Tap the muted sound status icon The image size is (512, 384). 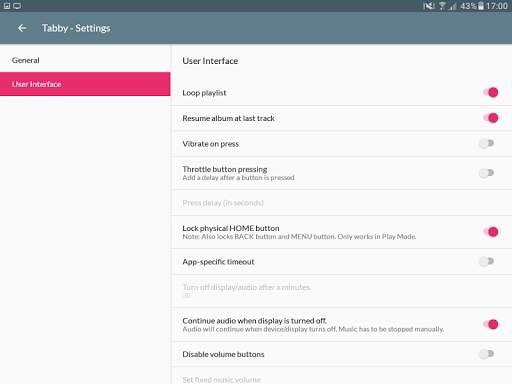[429, 6]
